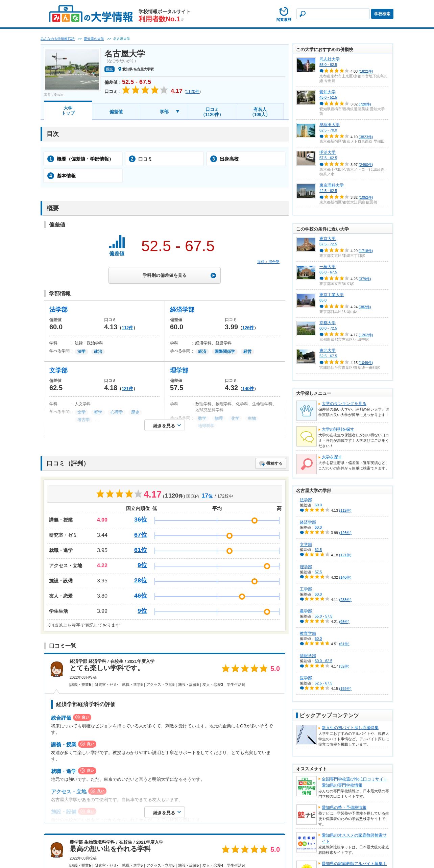Screen dimensions: 434x868
Task: Click the 東北大学 thumbnail image
Action: (306, 356)
